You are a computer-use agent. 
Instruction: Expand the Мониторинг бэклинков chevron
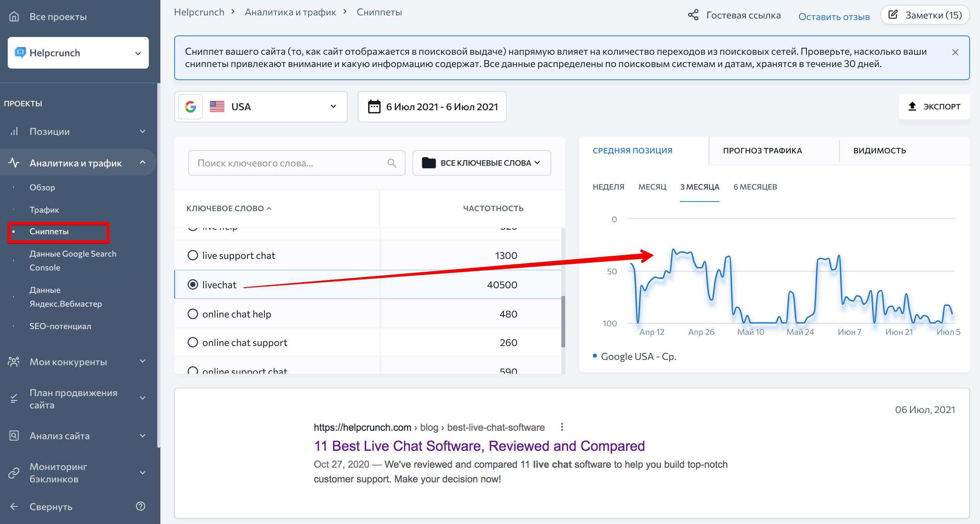[143, 472]
